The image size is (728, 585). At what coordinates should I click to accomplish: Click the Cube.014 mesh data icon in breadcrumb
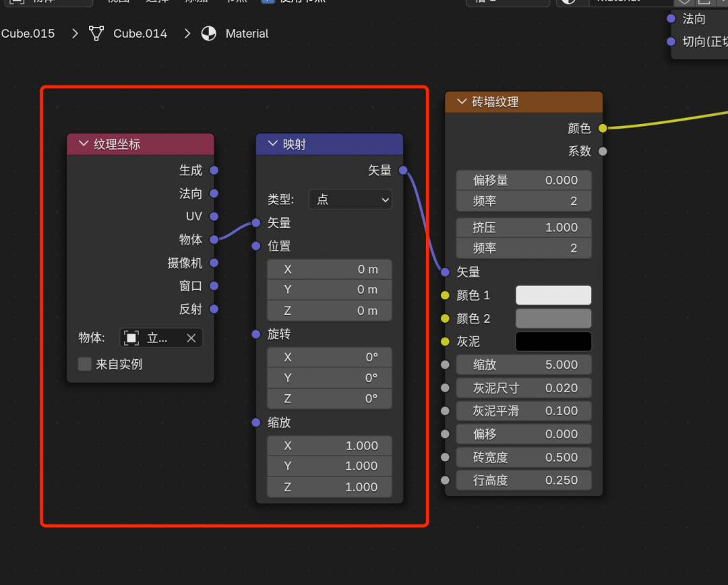pos(97,34)
